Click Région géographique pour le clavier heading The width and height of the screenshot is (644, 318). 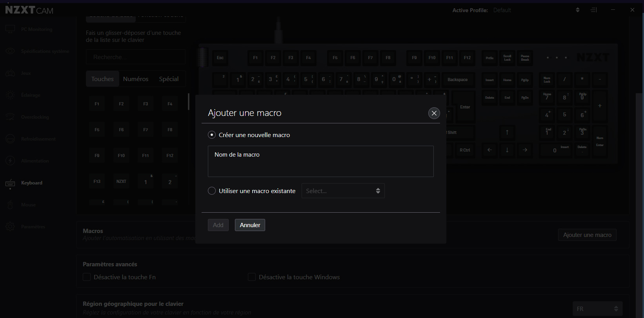click(x=133, y=304)
